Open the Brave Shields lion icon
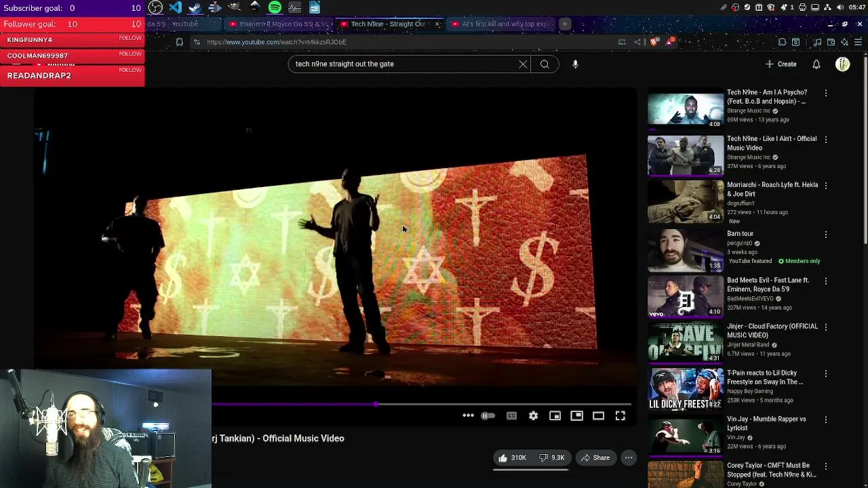The image size is (868, 488). (x=654, y=42)
